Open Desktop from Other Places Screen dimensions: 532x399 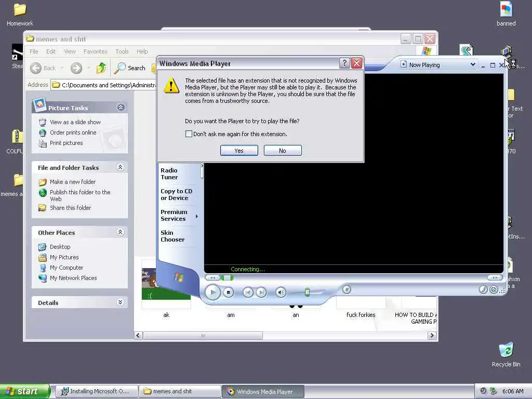pos(60,247)
